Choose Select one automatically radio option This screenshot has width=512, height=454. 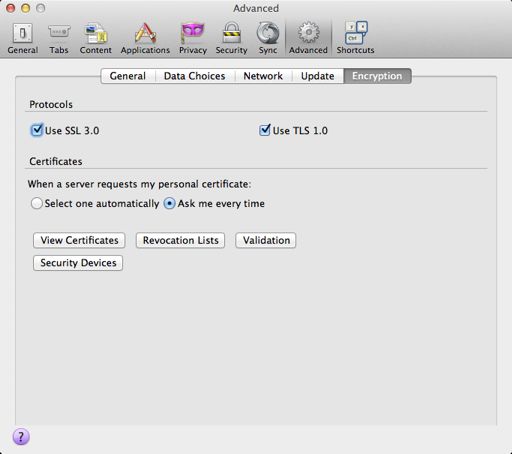tap(37, 203)
